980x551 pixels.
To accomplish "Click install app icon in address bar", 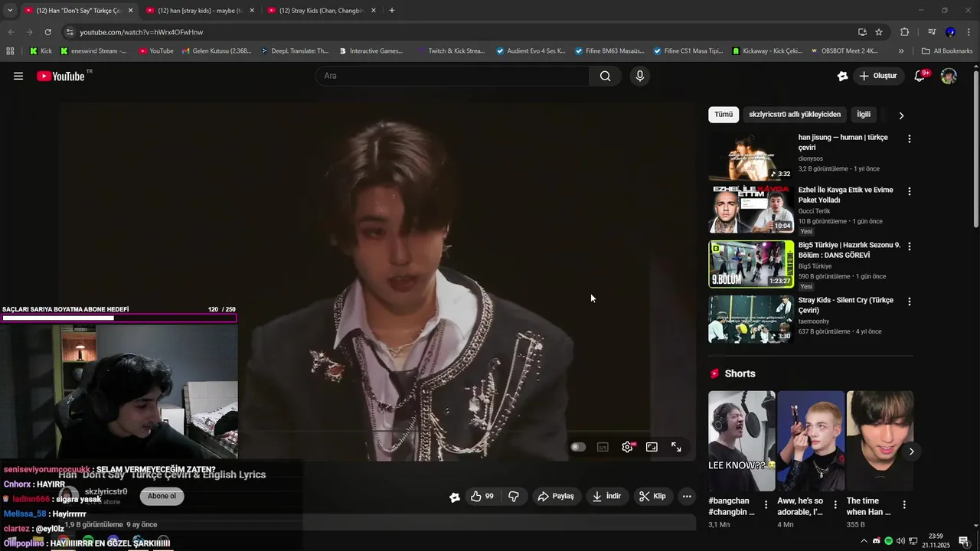I will coord(862,32).
